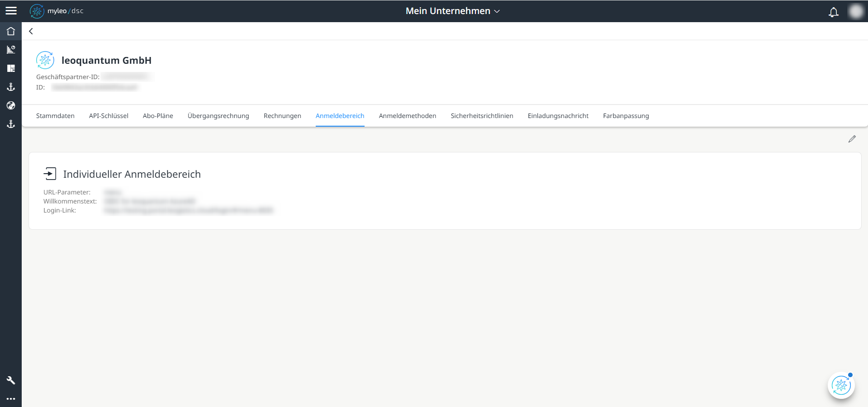Open the globe icon in the sidebar
The width and height of the screenshot is (868, 407).
click(11, 105)
